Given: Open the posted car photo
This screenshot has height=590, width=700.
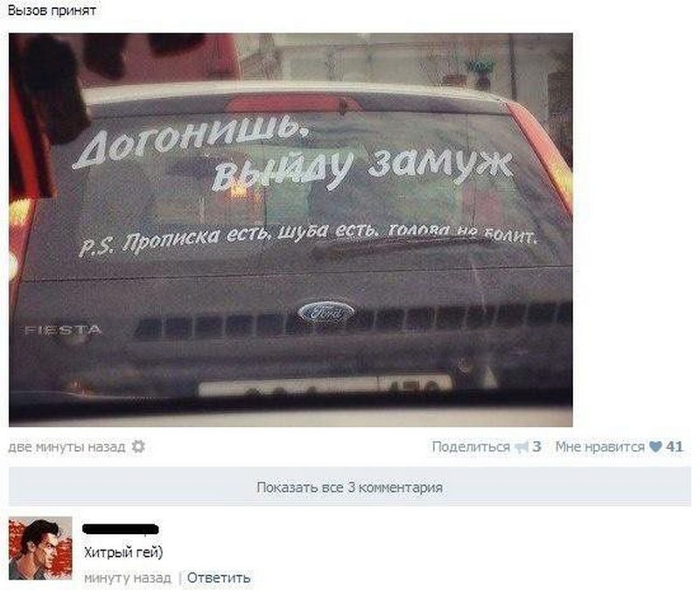Looking at the screenshot, I should click(290, 229).
